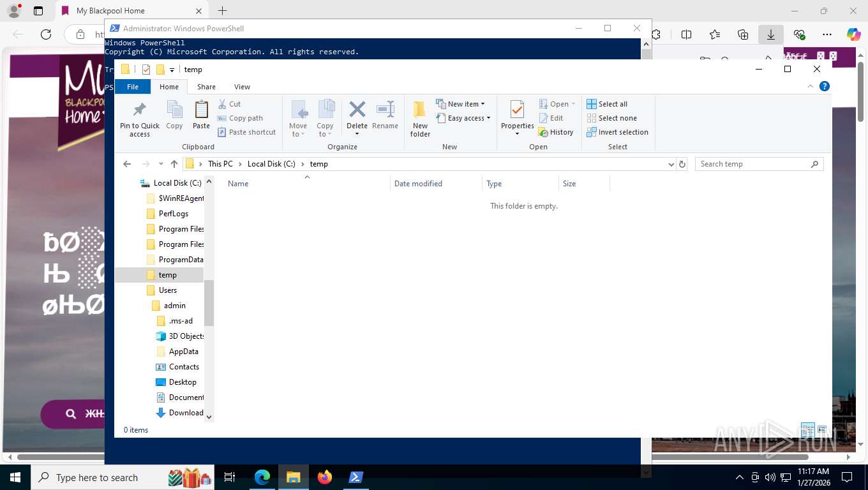Click Select none in ribbon
This screenshot has height=490, width=868.
611,118
